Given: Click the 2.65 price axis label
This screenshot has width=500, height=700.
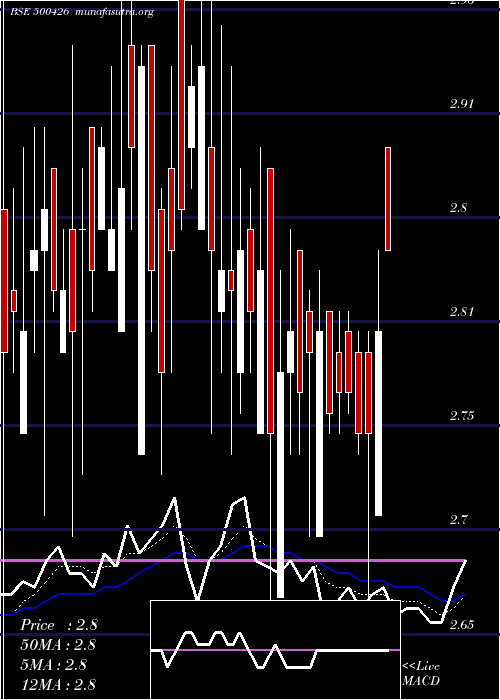Looking at the screenshot, I should [x=461, y=624].
